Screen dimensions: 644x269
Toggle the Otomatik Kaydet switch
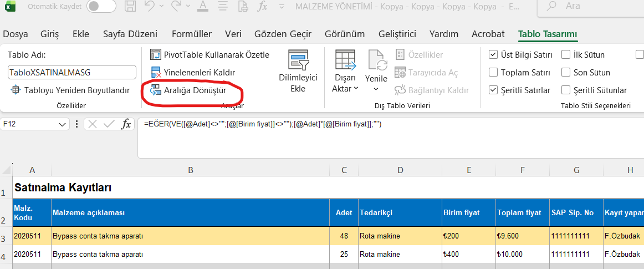click(101, 6)
